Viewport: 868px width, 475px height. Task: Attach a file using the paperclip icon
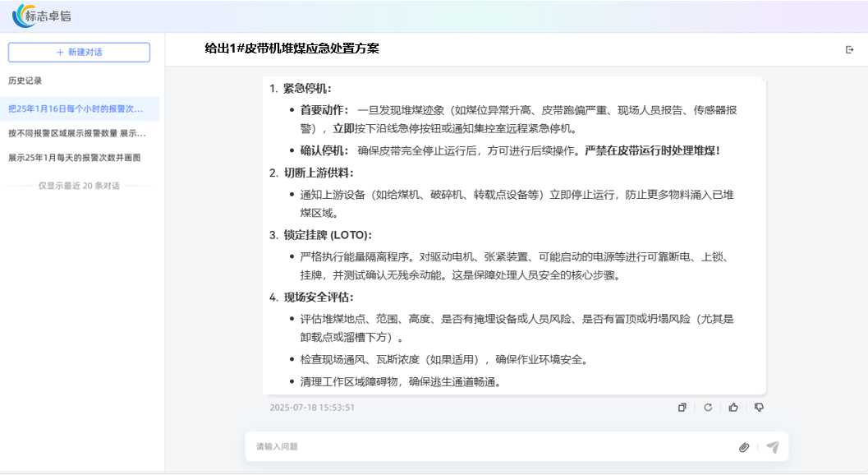point(744,447)
